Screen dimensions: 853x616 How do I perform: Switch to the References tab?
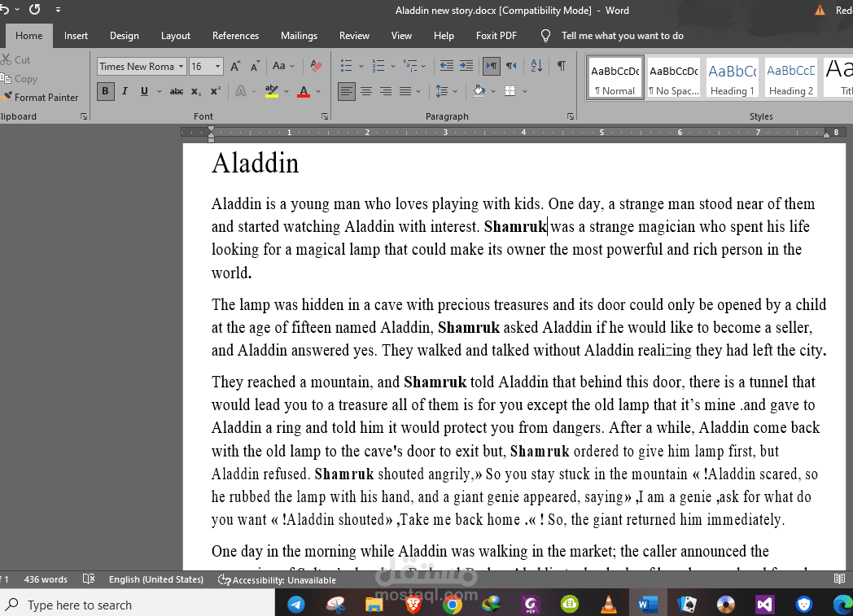[235, 36]
